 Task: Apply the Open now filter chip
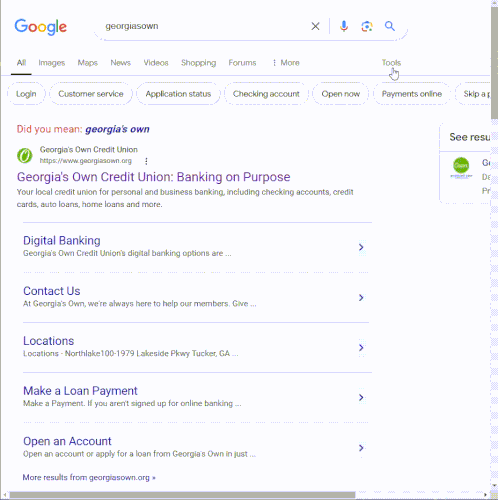pyautogui.click(x=341, y=94)
